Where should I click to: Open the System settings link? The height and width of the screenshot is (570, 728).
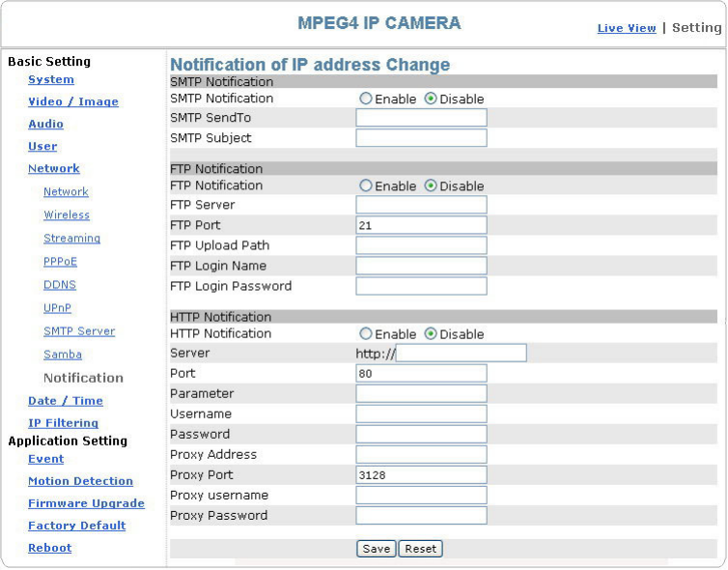pyautogui.click(x=51, y=79)
